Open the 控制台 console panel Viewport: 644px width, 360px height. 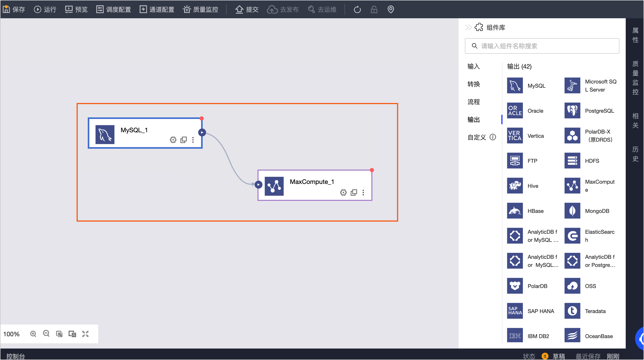coord(16,356)
